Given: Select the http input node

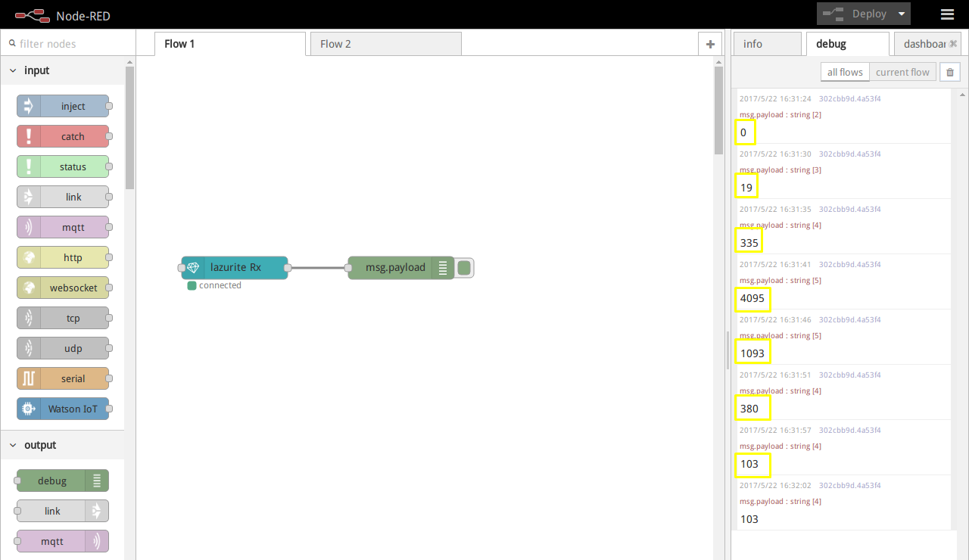Looking at the screenshot, I should pos(63,257).
